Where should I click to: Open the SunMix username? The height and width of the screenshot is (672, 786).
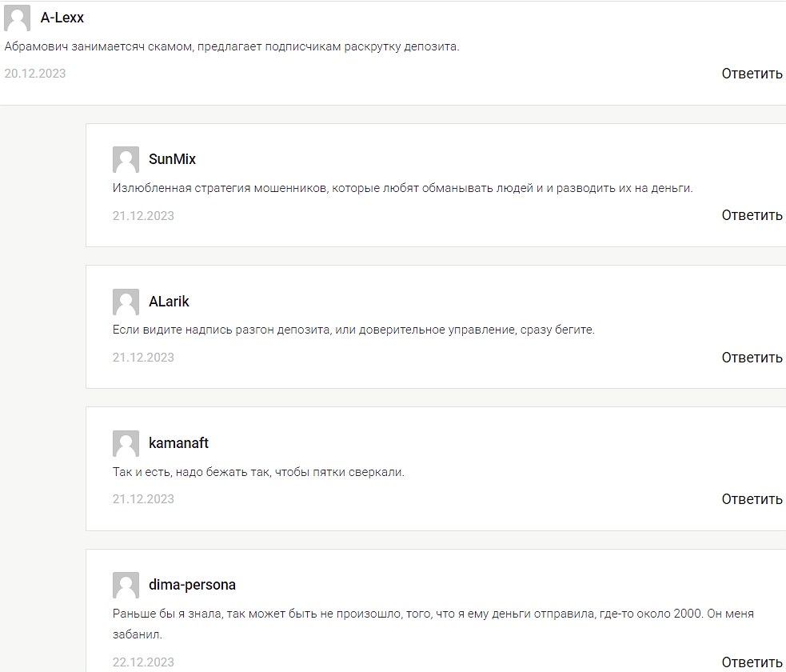pyautogui.click(x=172, y=159)
